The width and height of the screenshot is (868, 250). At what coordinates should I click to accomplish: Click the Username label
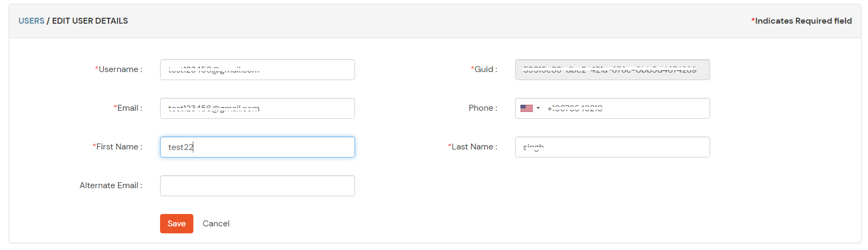click(x=119, y=69)
